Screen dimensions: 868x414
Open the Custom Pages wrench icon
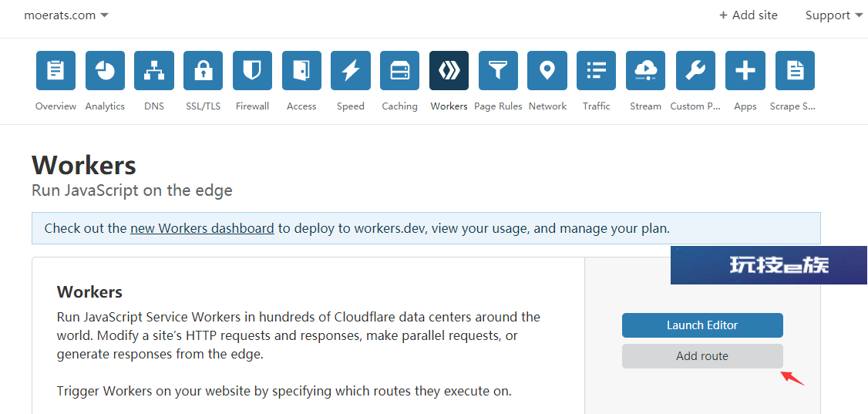(x=695, y=70)
